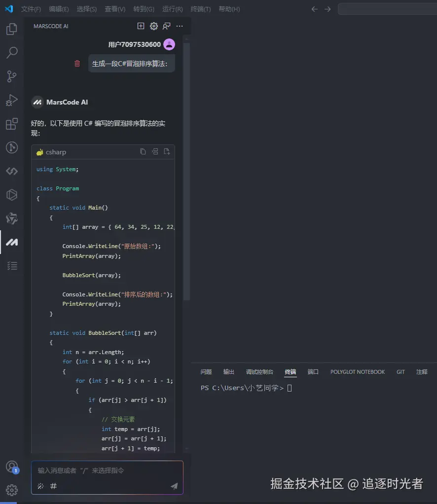
Task: Click the hexagon play icon in activity bar
Action: 12,195
